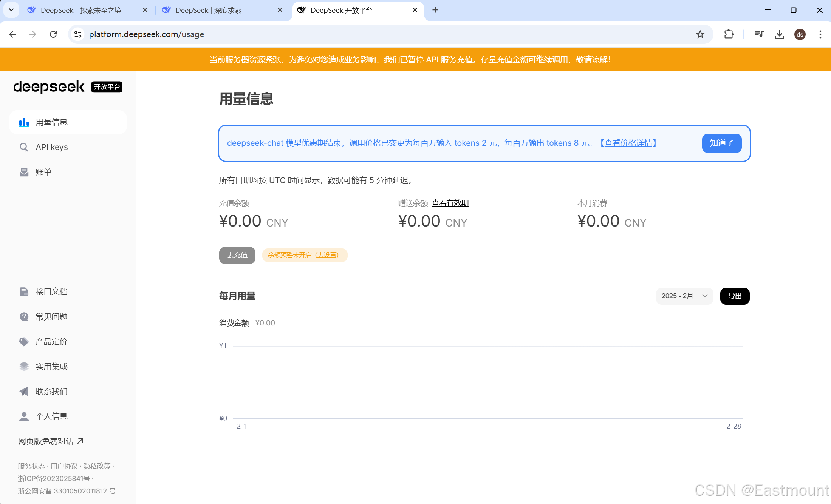Click the 联系我们 paper plane icon
831x504 pixels.
(x=24, y=391)
